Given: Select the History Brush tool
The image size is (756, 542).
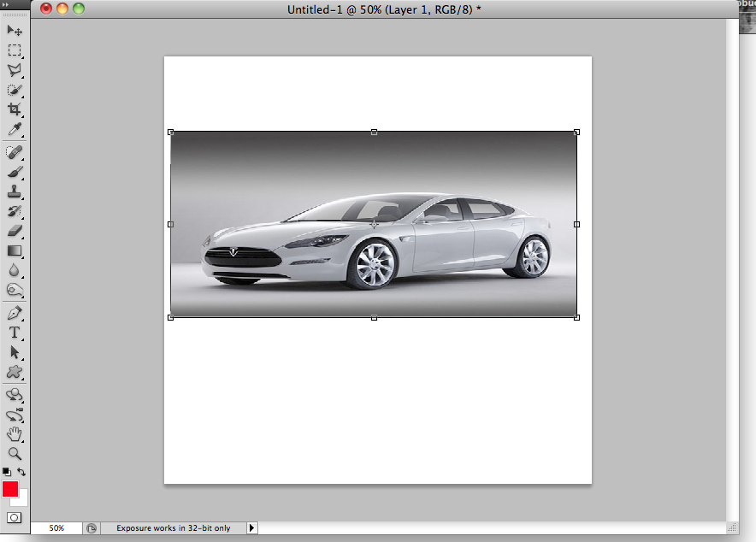Looking at the screenshot, I should (15, 211).
